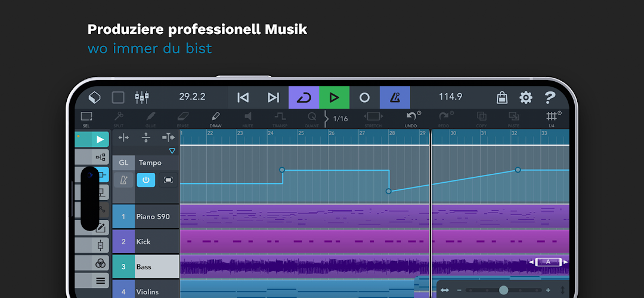
Task: Open help with the question mark icon
Action: click(550, 97)
